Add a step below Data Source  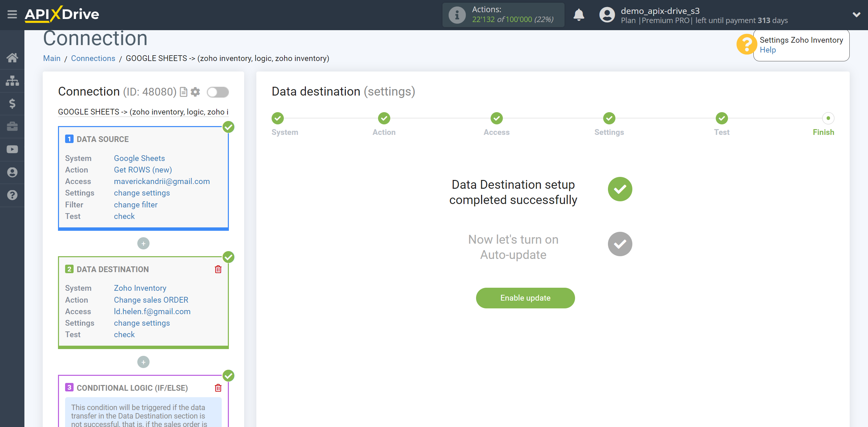pos(143,243)
